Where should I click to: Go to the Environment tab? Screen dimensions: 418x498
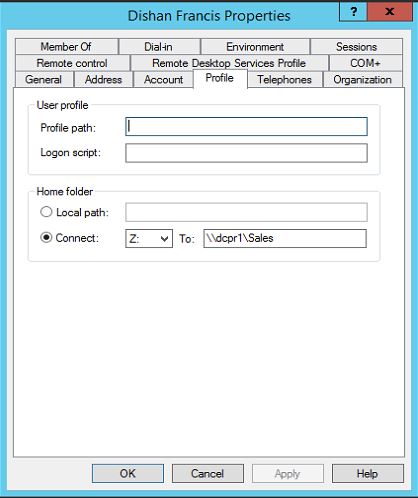tap(255, 47)
